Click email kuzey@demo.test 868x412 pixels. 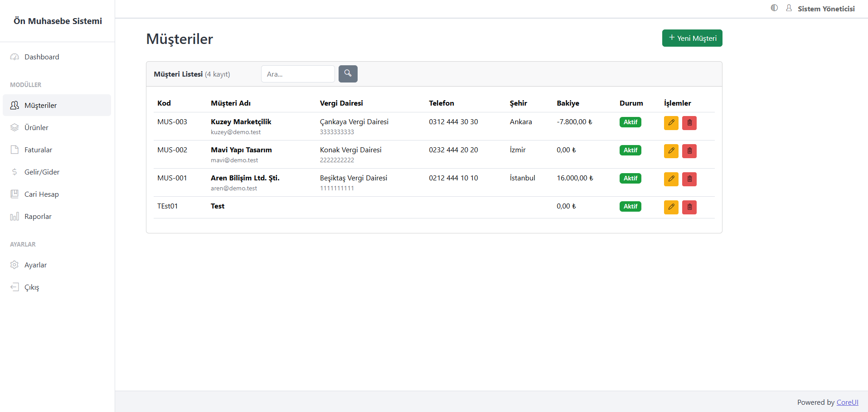click(236, 132)
